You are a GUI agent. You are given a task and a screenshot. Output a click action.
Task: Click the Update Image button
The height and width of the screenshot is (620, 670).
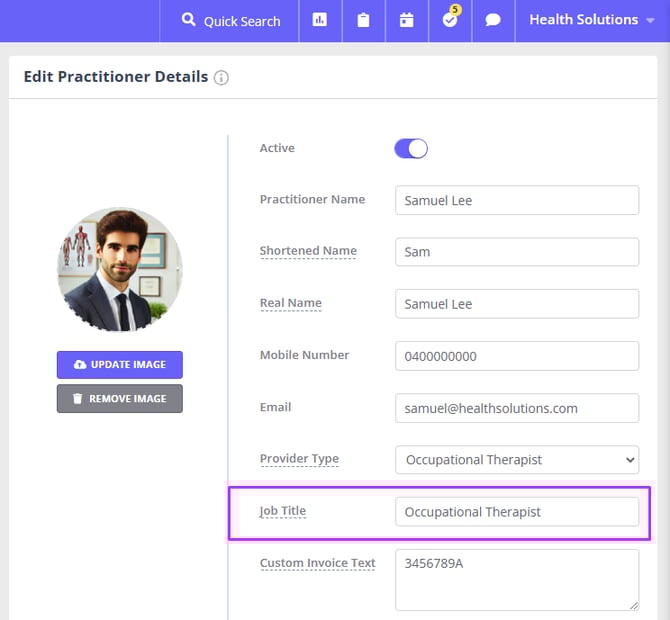pos(120,365)
